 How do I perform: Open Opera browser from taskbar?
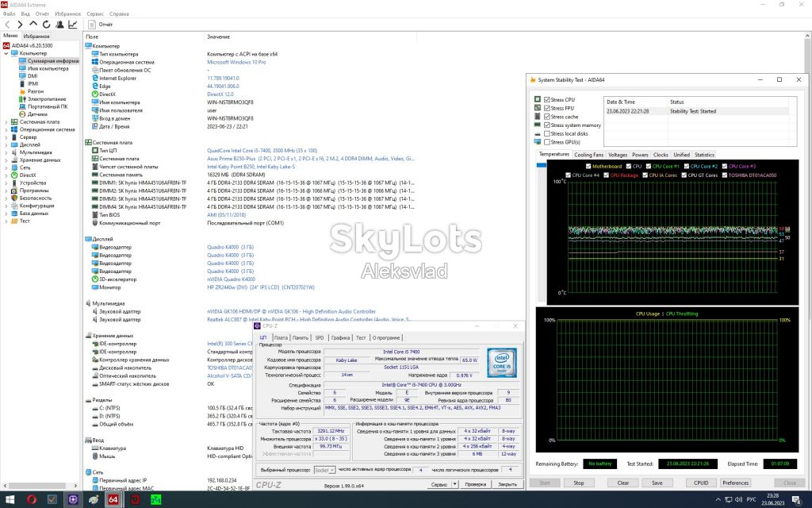32,500
